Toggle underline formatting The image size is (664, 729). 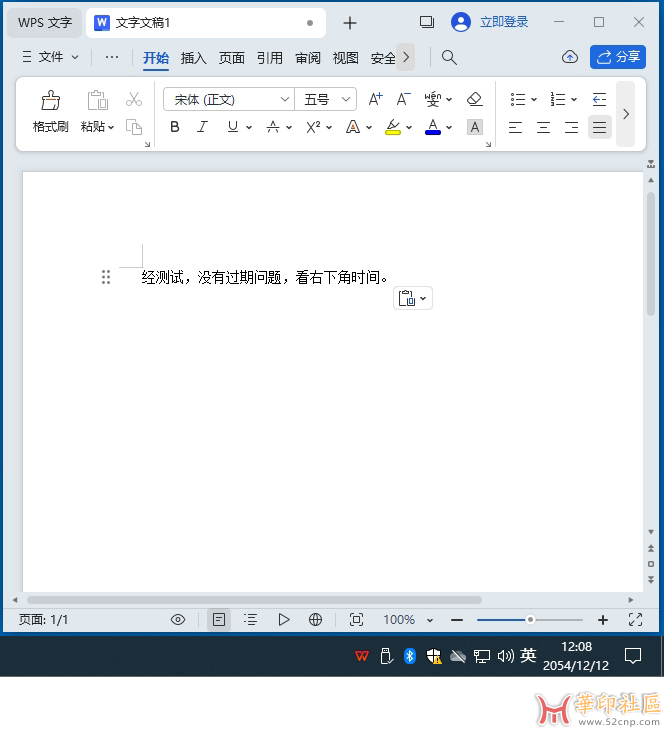[x=233, y=127]
